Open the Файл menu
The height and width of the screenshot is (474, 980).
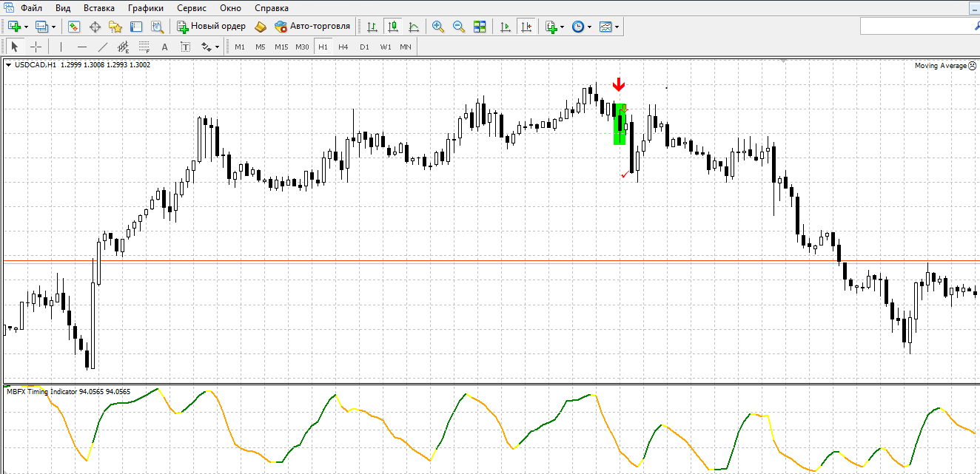tap(31, 8)
